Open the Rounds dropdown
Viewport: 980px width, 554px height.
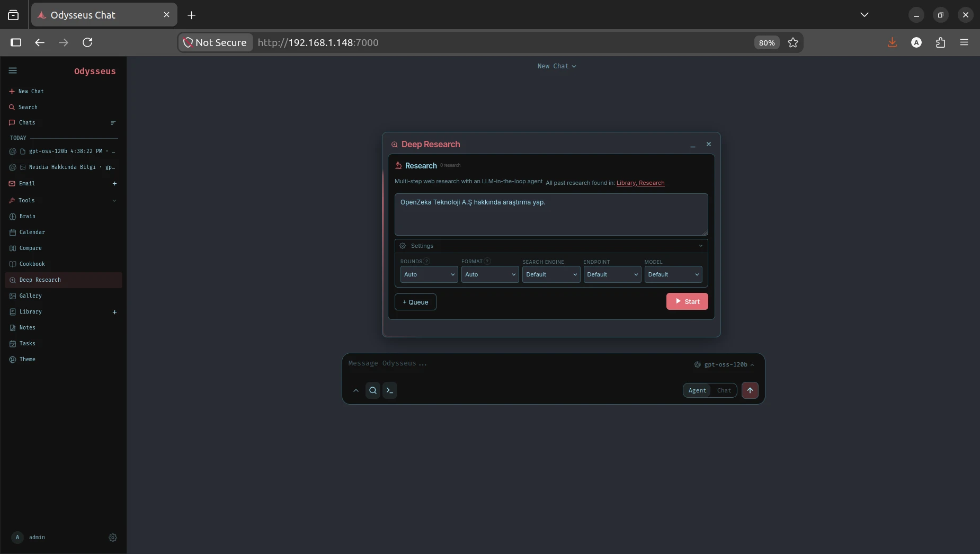click(x=429, y=274)
